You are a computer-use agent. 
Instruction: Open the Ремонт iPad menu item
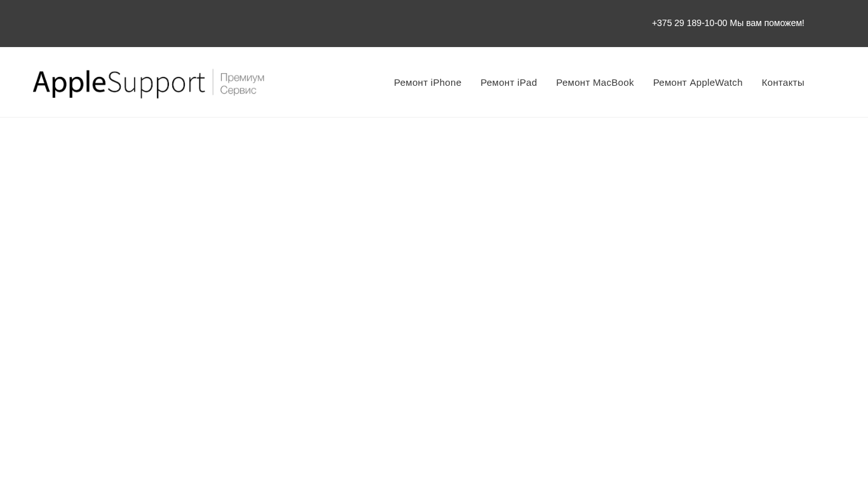(508, 83)
